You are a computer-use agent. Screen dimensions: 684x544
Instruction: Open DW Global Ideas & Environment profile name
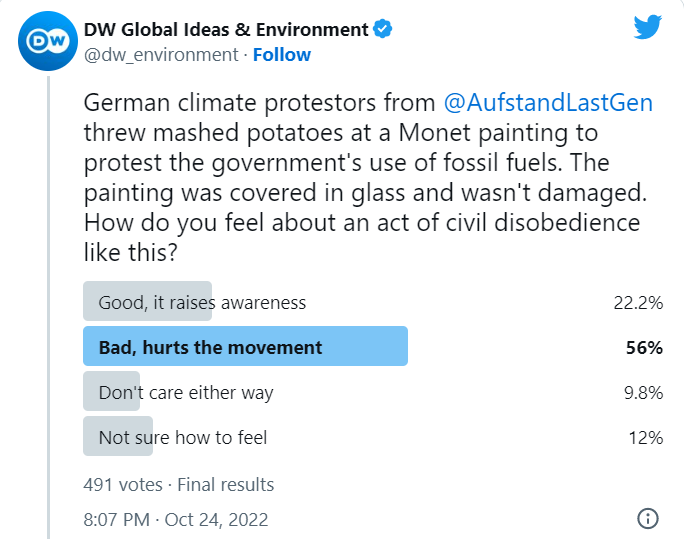pos(226,29)
